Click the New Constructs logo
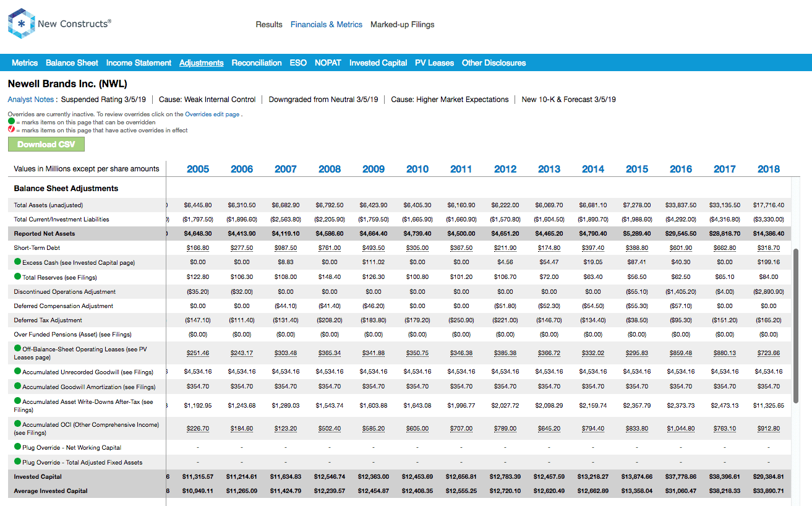 pyautogui.click(x=60, y=24)
